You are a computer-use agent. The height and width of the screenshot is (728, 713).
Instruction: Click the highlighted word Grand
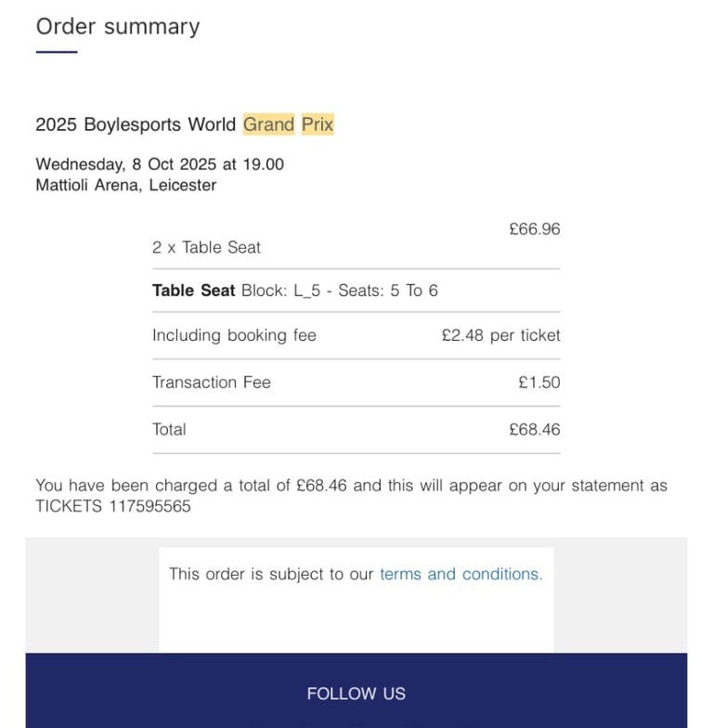269,124
